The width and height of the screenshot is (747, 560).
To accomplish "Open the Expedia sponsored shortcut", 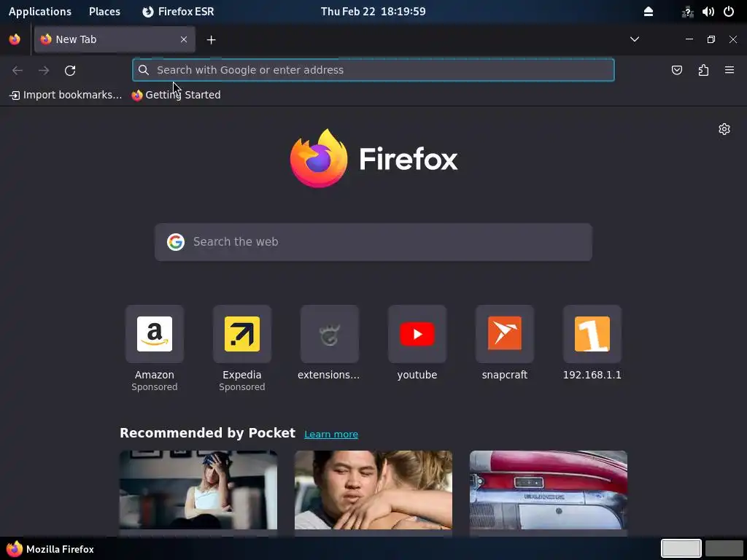I will click(242, 349).
